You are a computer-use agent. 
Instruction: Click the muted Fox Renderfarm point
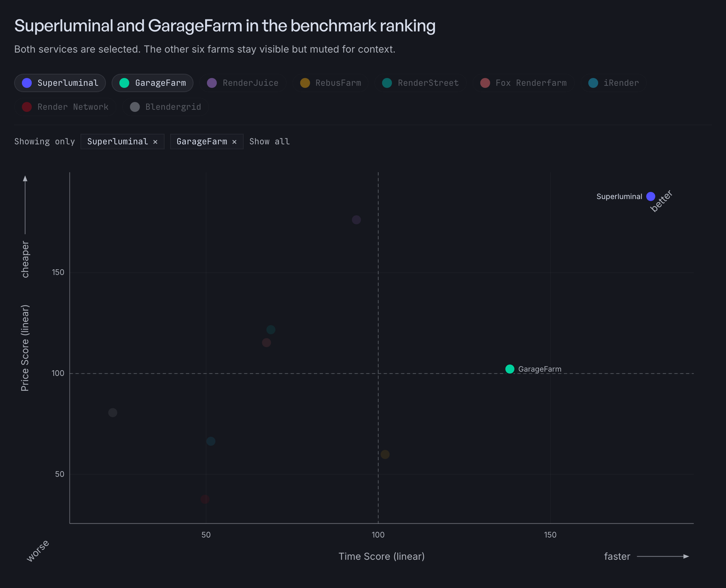click(267, 343)
